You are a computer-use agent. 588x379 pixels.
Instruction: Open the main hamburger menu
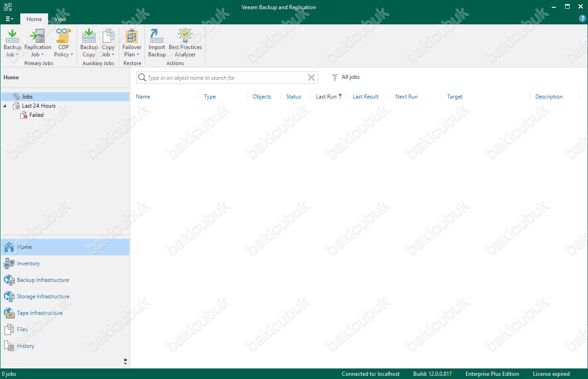(9, 19)
